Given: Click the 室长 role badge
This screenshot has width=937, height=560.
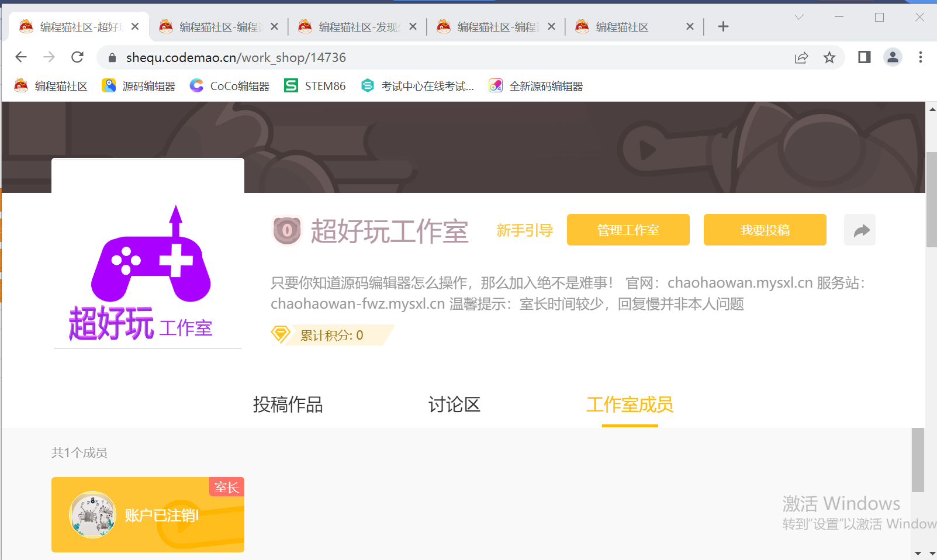Looking at the screenshot, I should 227,487.
